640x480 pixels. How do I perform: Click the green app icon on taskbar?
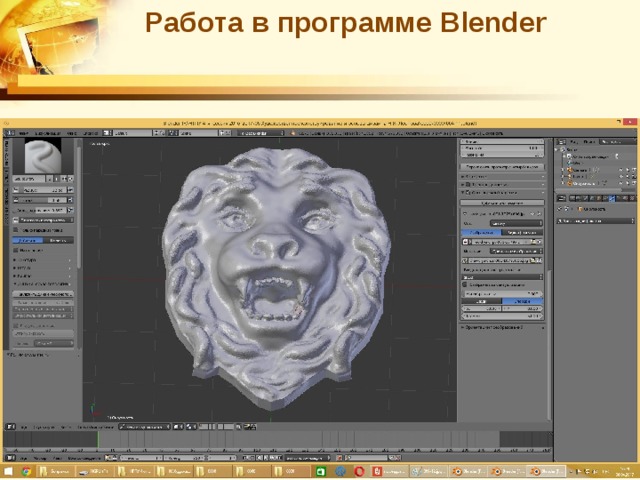[x=321, y=471]
